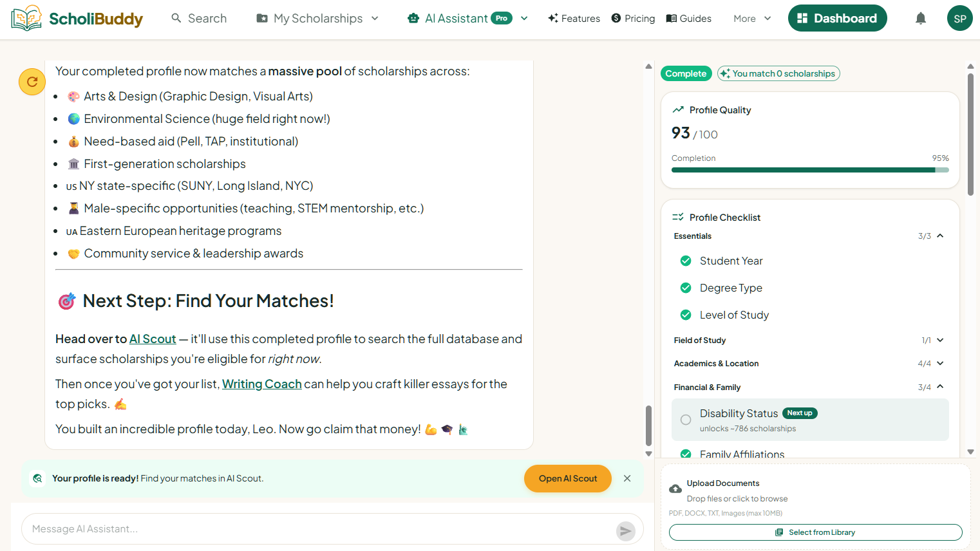This screenshot has width=980, height=551.
Task: Click the send message arrow
Action: [x=626, y=530]
